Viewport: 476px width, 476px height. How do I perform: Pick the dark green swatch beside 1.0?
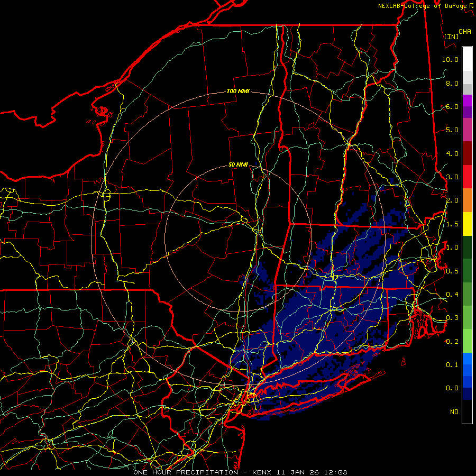point(467,247)
